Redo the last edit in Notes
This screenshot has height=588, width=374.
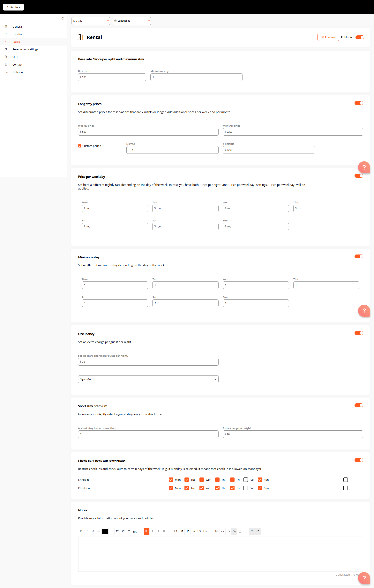coord(258,531)
